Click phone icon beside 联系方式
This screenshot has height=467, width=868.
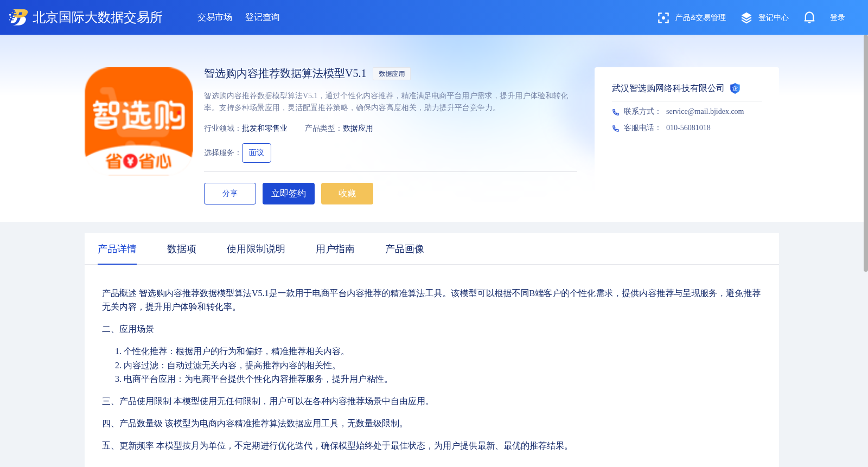616,112
